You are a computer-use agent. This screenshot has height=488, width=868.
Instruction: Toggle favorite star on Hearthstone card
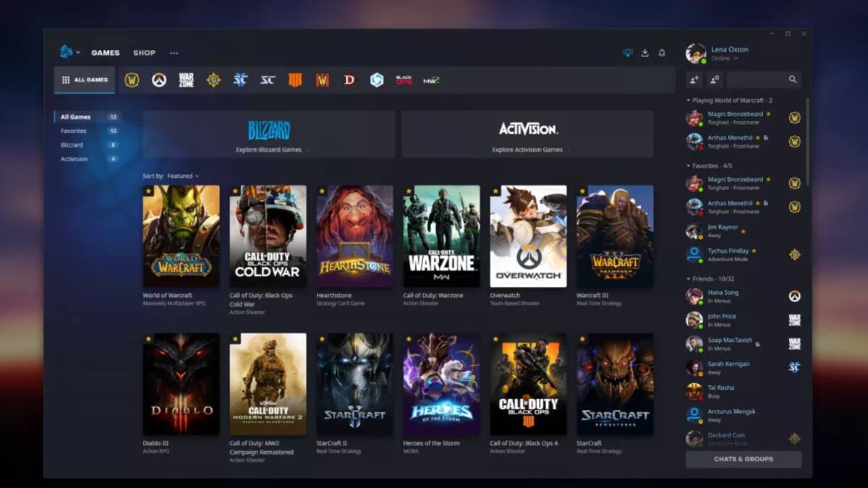322,192
